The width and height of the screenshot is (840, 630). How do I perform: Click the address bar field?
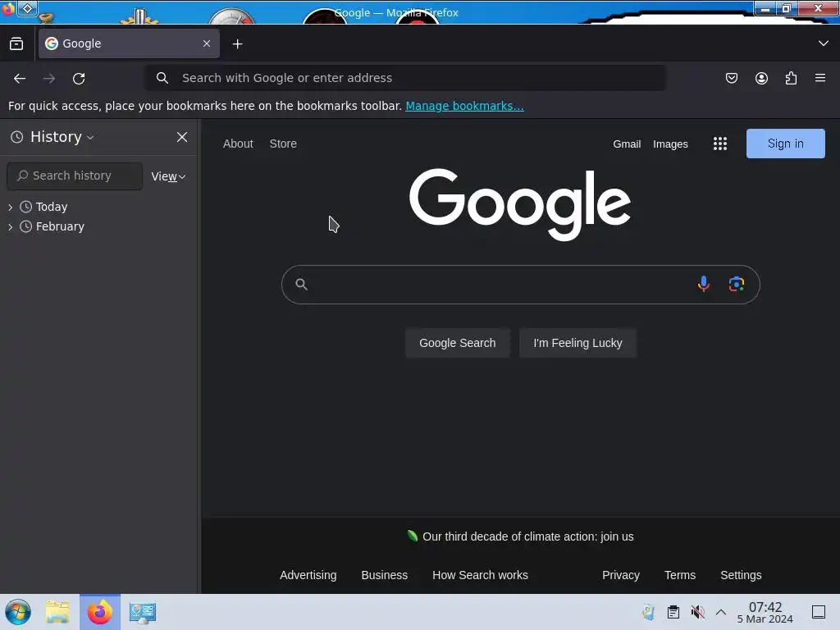405,78
